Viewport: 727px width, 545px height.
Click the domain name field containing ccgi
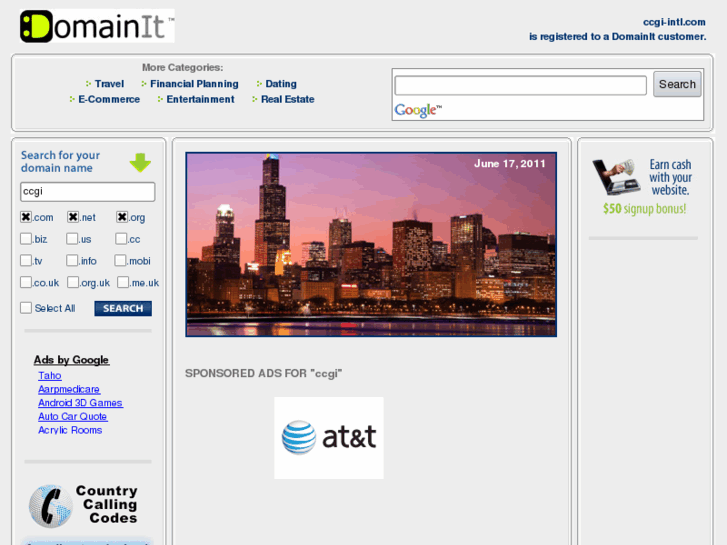coord(88,192)
